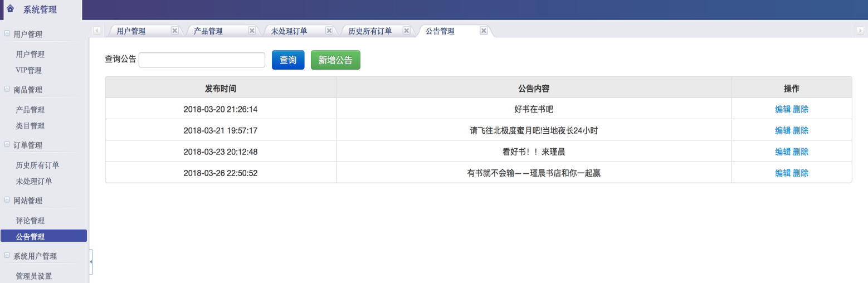Open 产品管理 in the sidebar

(30, 110)
